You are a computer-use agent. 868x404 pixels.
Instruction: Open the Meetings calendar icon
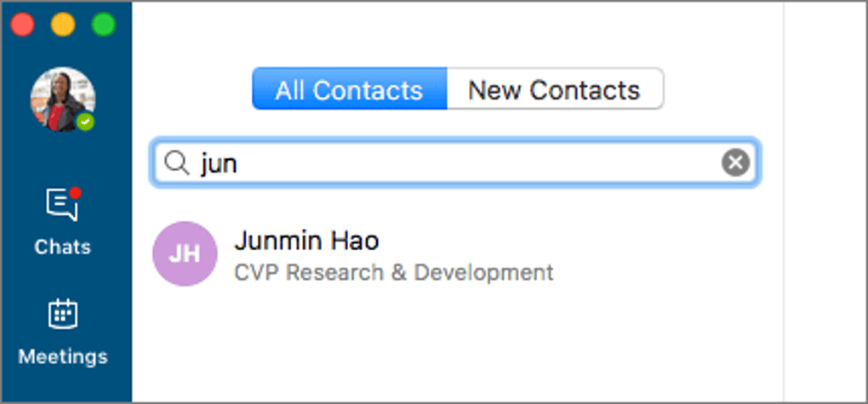[x=63, y=314]
